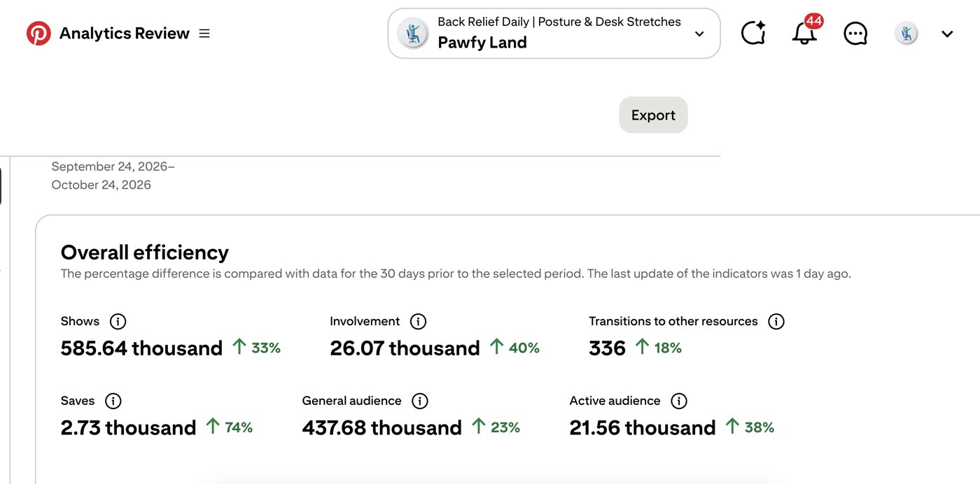Image resolution: width=980 pixels, height=484 pixels.
Task: Select the 26.07 thousand Involvement value
Action: click(x=405, y=348)
